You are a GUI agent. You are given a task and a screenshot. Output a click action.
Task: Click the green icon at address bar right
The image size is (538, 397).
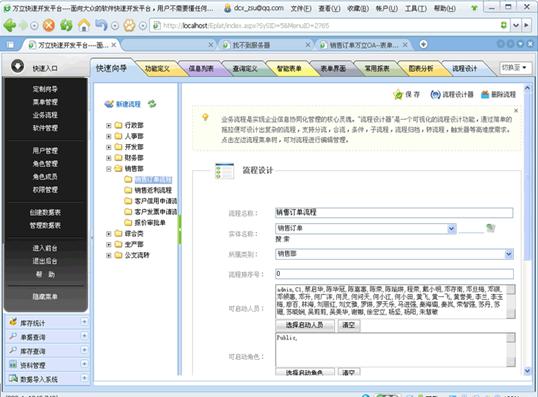504,25
